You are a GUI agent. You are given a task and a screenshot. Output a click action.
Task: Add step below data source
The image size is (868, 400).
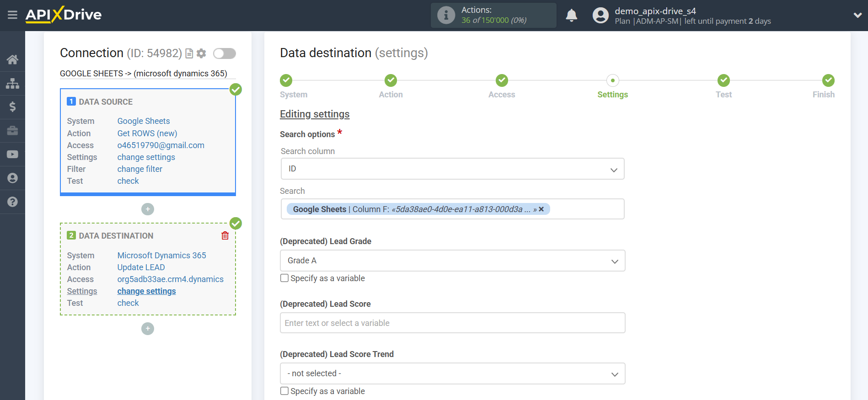(147, 209)
